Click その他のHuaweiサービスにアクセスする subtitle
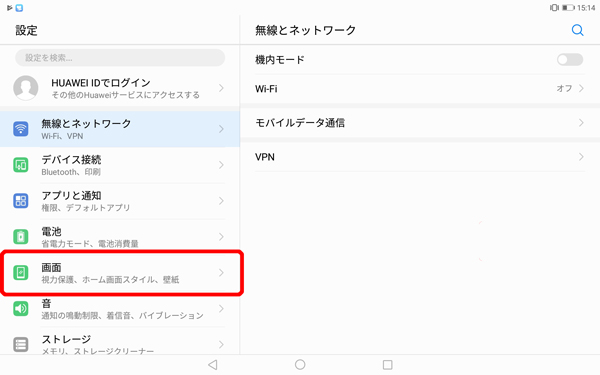Image resolution: width=600 pixels, height=375 pixels. coord(126,95)
